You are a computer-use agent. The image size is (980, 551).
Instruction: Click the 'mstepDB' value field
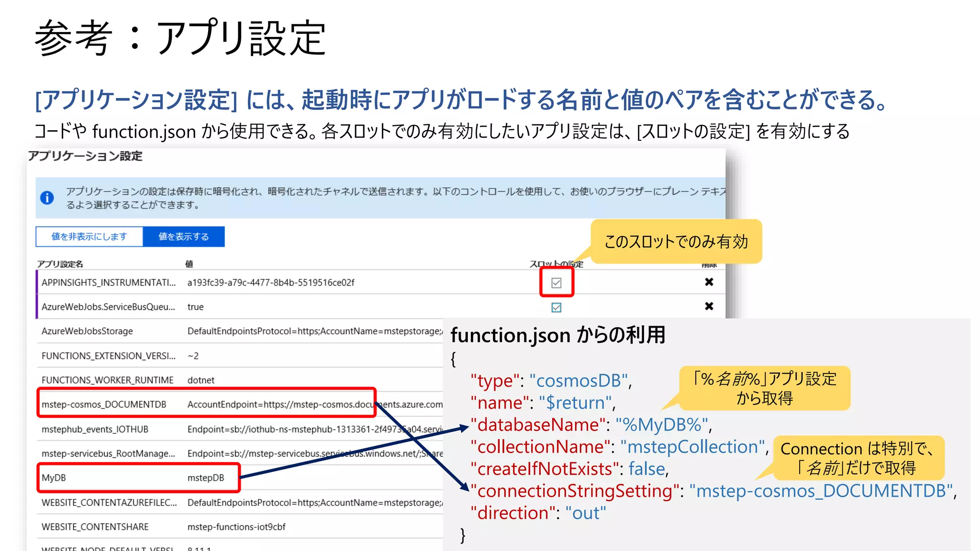[206, 477]
